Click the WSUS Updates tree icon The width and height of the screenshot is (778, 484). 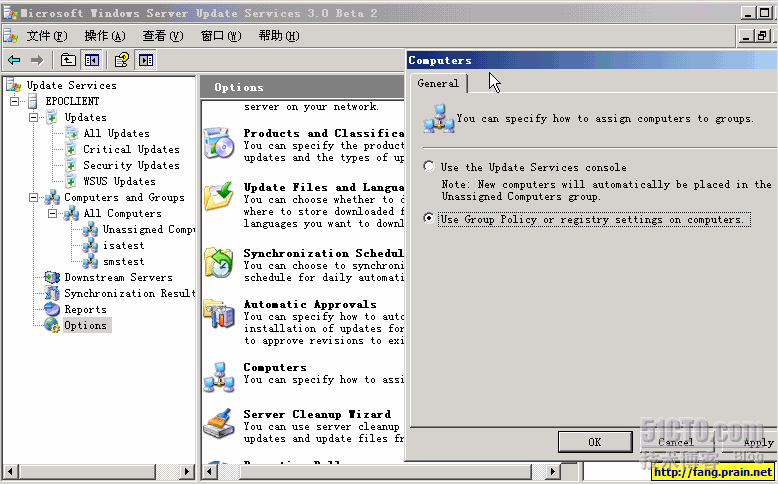pyautogui.click(x=71, y=181)
